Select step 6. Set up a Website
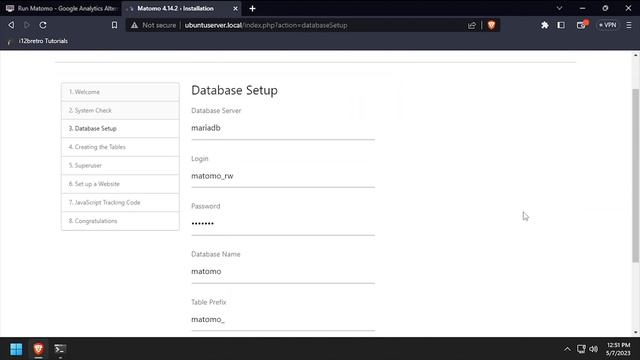Screen dimensions: 640x360 pyautogui.click(x=120, y=184)
